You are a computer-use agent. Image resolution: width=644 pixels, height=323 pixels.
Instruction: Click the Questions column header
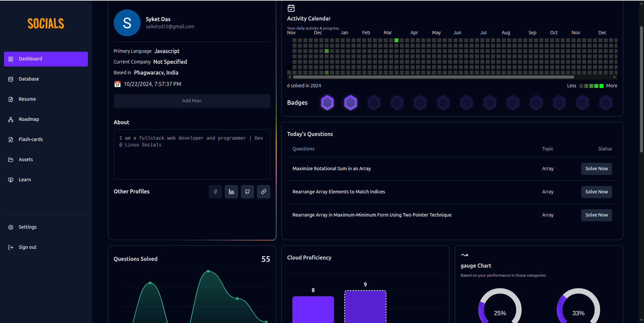303,149
